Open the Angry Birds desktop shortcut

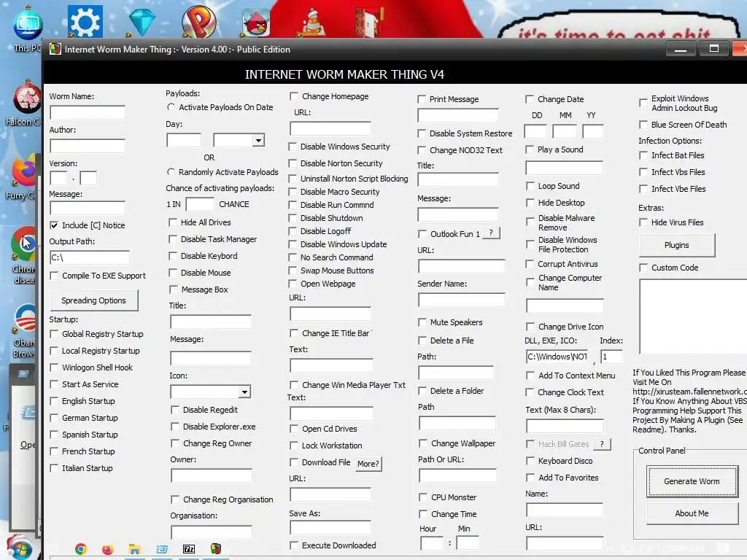256,23
